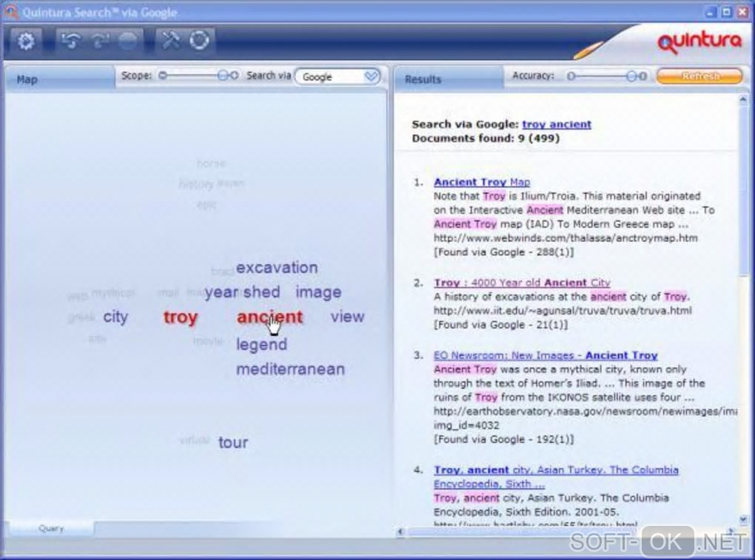
Task: Click the word 'mediterranean' in the map
Action: pyautogui.click(x=290, y=369)
